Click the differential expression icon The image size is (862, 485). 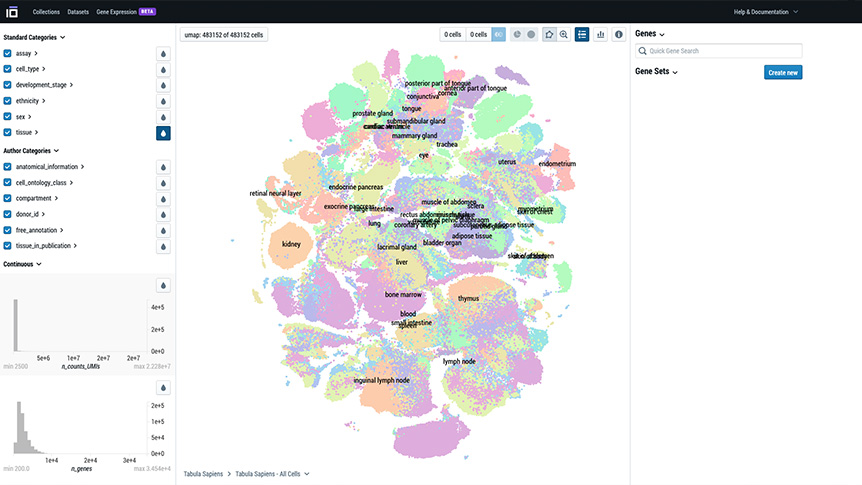(499, 35)
